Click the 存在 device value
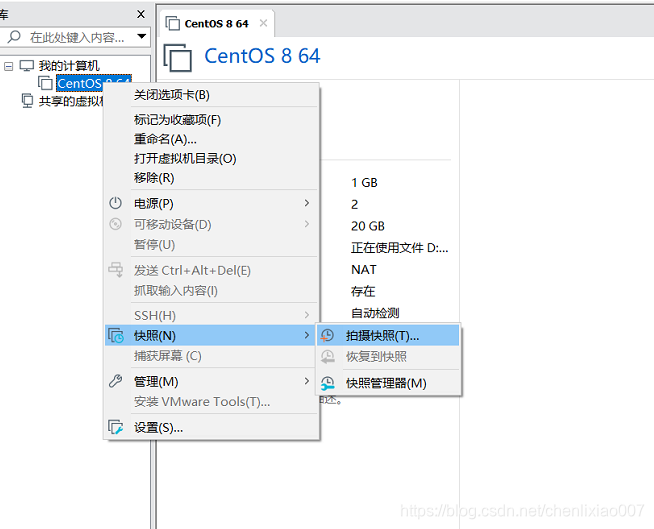654x529 pixels. (x=363, y=291)
